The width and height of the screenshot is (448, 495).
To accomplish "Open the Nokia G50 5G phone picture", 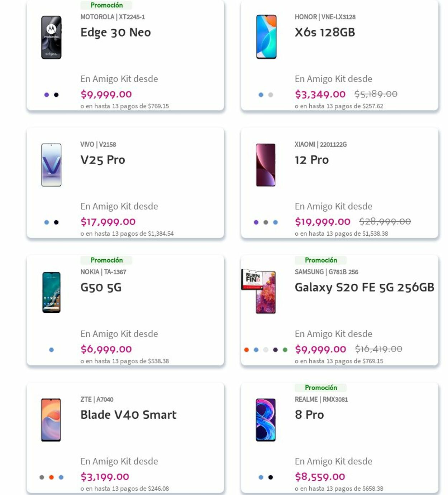I will click(x=51, y=292).
